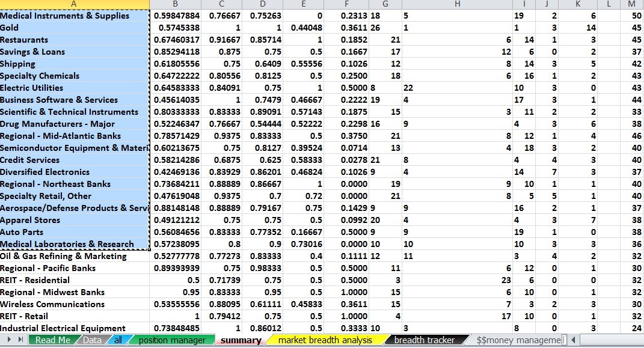
Task: Select the 'Wireless Communications' cell
Action: point(75,304)
